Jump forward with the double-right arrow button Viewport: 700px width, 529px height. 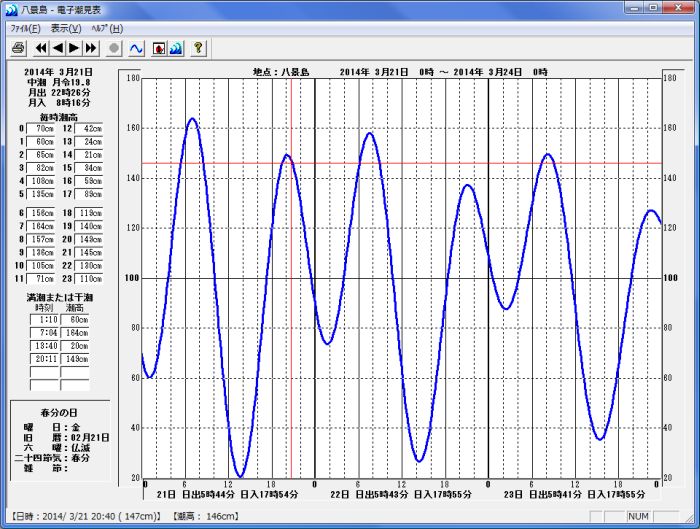[x=91, y=47]
